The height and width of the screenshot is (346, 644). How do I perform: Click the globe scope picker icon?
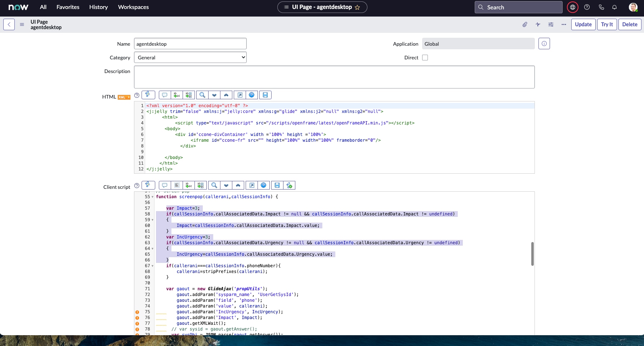coord(572,7)
